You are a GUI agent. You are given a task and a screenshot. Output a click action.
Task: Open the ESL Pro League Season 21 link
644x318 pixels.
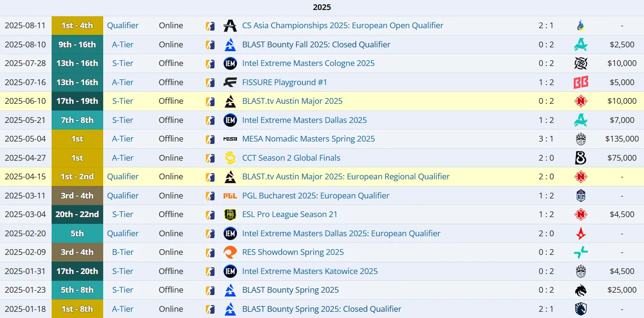coord(290,214)
